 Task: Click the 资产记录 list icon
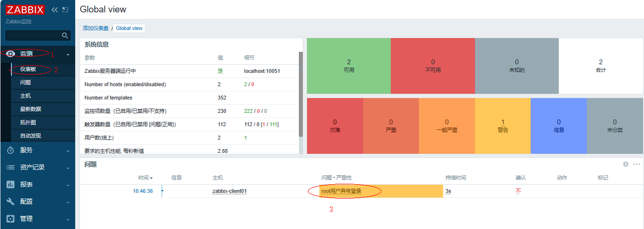coord(10,167)
